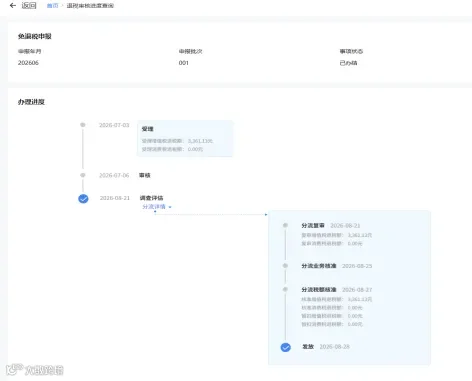The width and height of the screenshot is (472, 381).
Task: Click the blue checkmark icon beside 发放
Action: pos(286,347)
